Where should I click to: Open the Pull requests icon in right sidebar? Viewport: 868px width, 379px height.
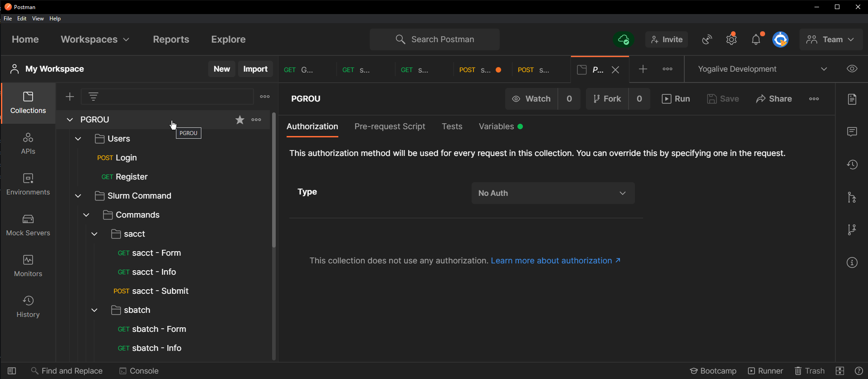852,197
